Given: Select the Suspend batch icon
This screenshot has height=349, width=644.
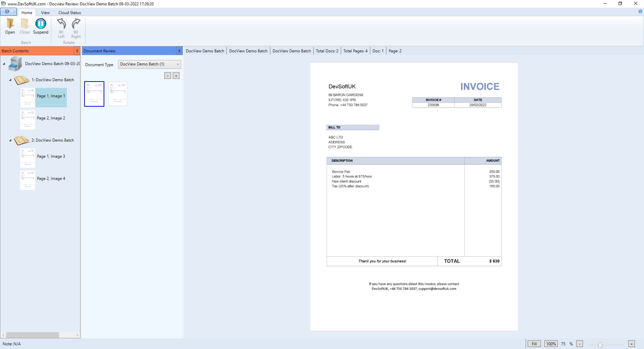Looking at the screenshot, I should pos(40,24).
